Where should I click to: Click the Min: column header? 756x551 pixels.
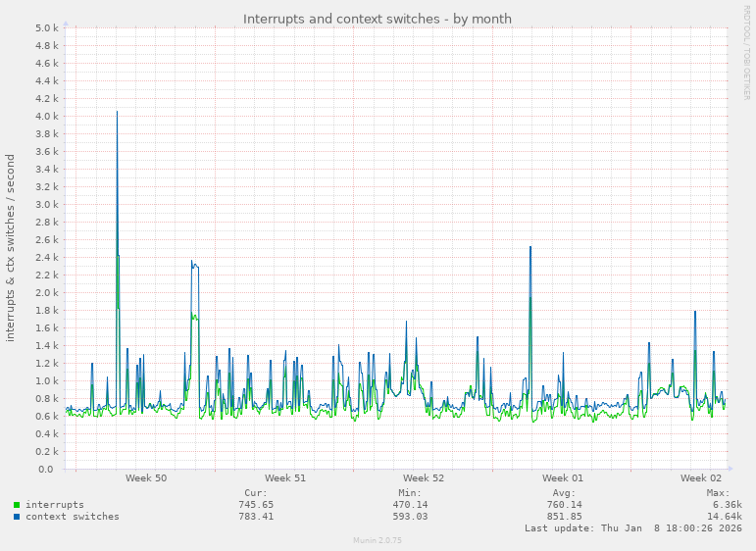pyautogui.click(x=410, y=493)
